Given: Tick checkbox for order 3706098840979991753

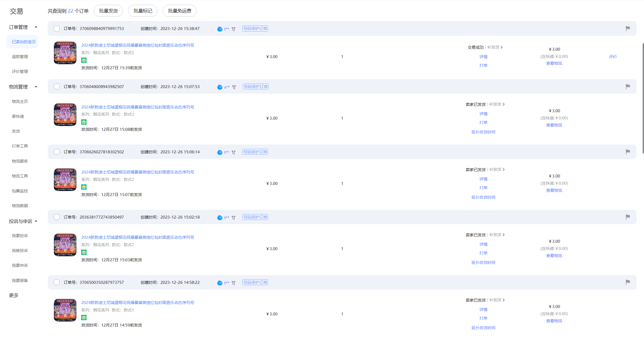Looking at the screenshot, I should tap(57, 29).
